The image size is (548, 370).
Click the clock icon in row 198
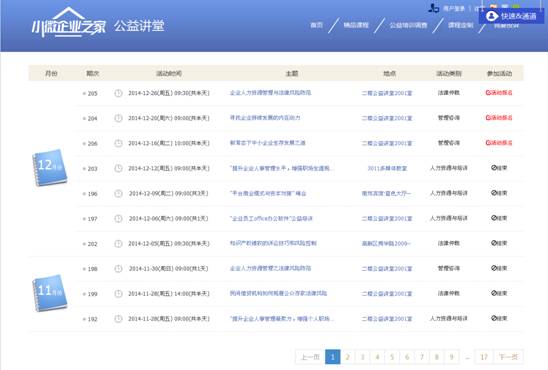[118, 269]
